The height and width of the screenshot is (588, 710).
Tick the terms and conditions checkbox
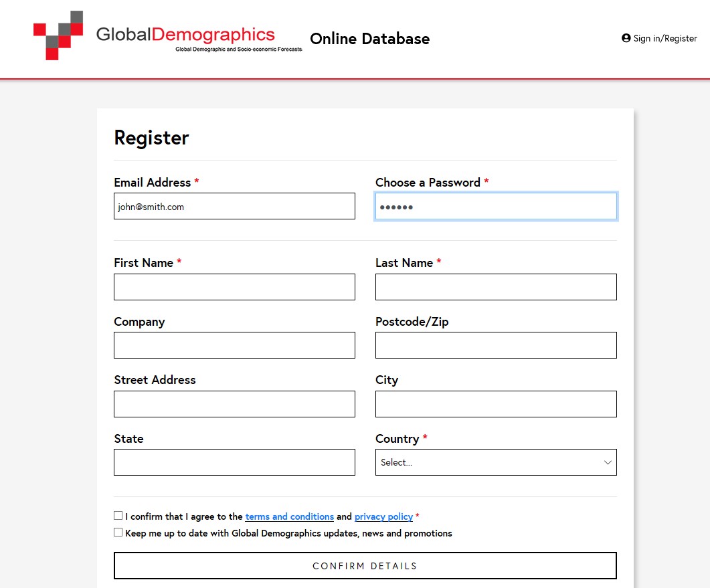(x=118, y=516)
